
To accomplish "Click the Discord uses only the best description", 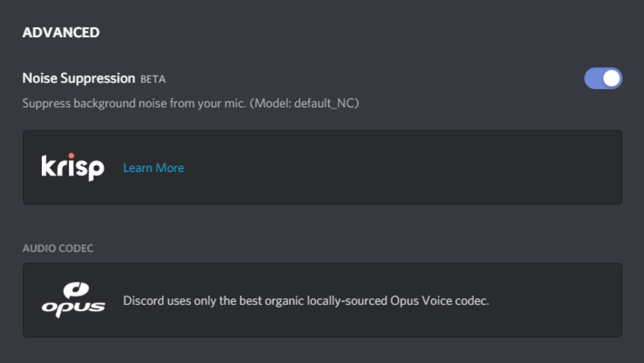I will 306,301.
